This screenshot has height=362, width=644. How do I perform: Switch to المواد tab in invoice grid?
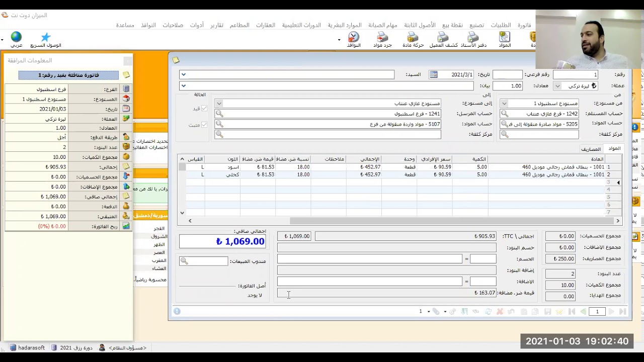[x=614, y=148]
